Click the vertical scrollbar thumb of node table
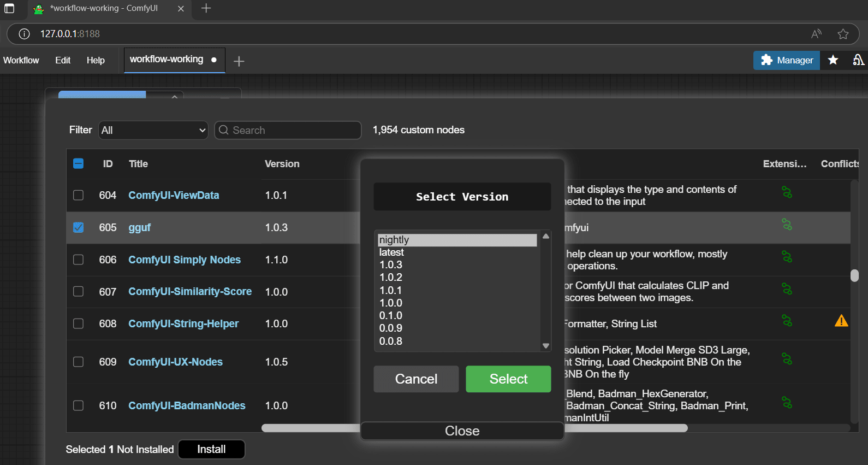 pos(854,275)
